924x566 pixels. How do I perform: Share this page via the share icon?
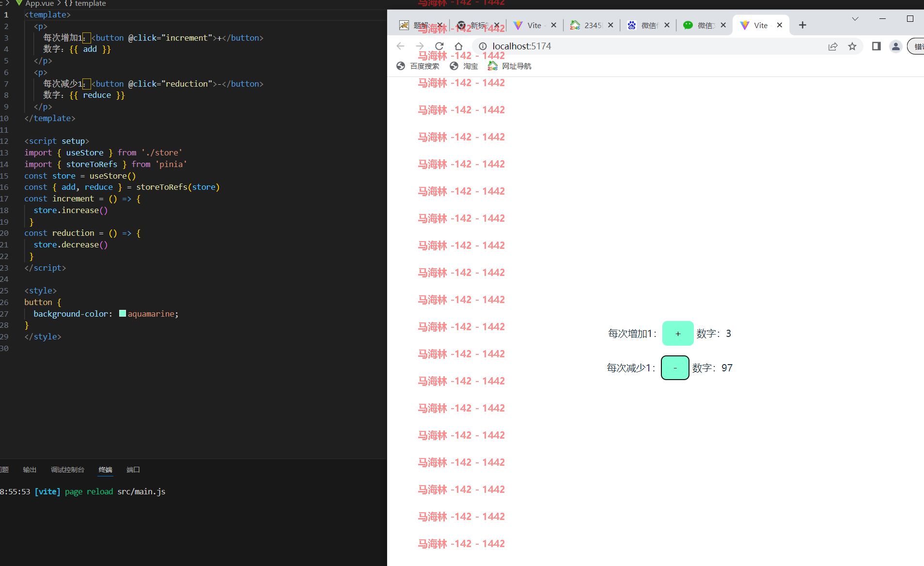tap(832, 46)
